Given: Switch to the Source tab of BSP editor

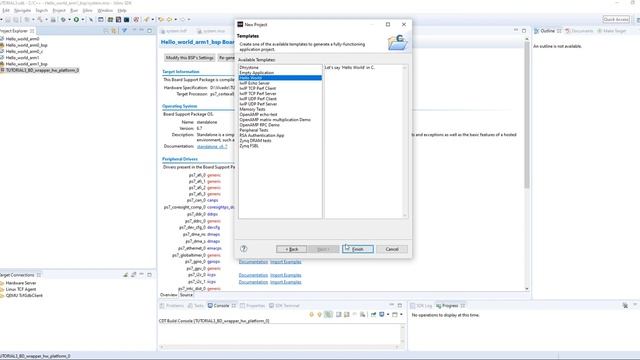Looking at the screenshot, I should (186, 295).
